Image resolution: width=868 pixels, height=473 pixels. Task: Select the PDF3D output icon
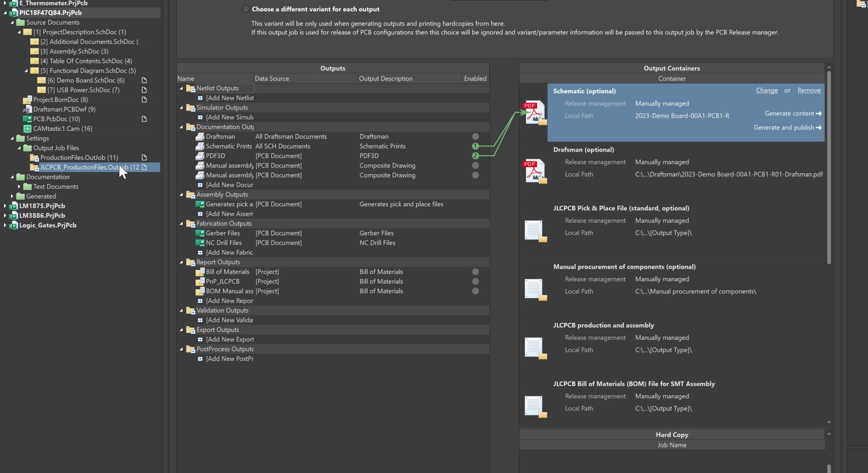pyautogui.click(x=200, y=156)
